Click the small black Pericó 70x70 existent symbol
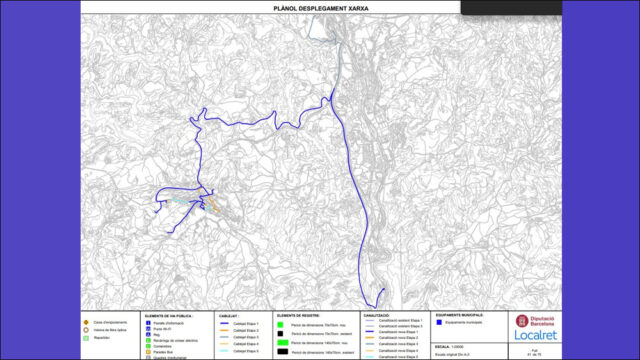This screenshot has width=640, height=360. tap(280, 334)
